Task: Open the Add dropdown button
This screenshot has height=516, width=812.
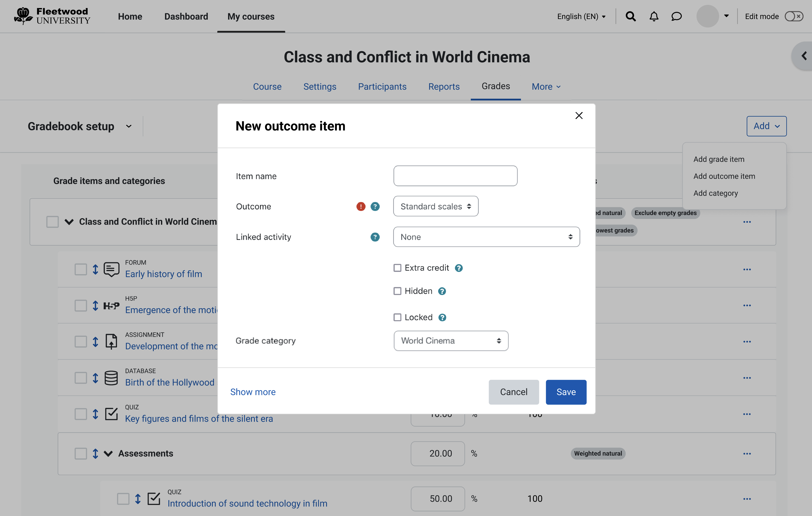Action: point(766,126)
